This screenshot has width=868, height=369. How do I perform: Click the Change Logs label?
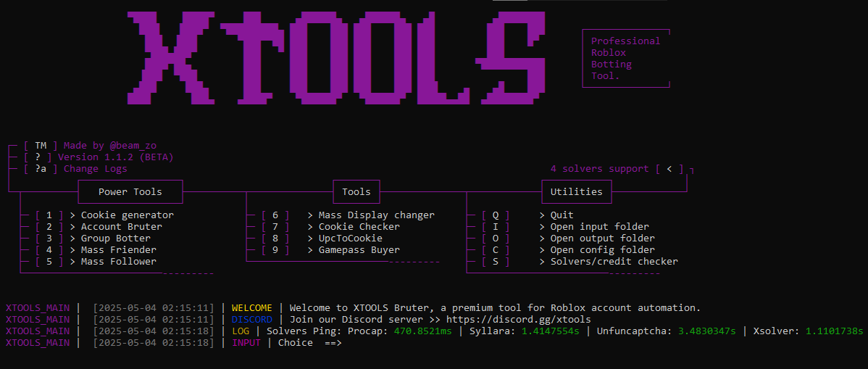[x=95, y=169]
